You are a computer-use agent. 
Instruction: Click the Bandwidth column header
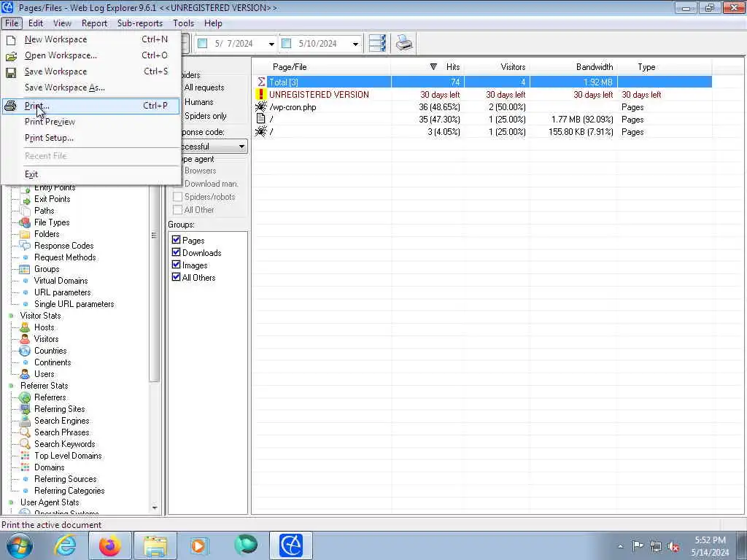click(x=573, y=66)
